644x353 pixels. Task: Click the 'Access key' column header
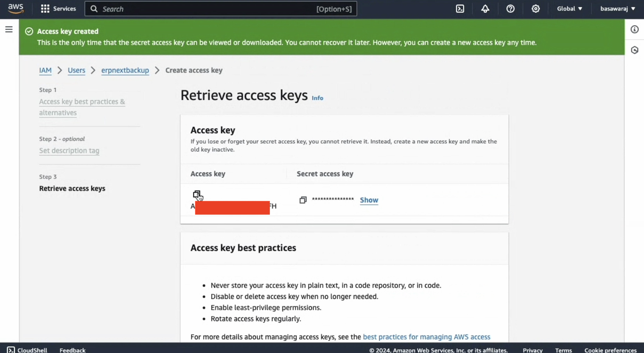click(x=208, y=174)
